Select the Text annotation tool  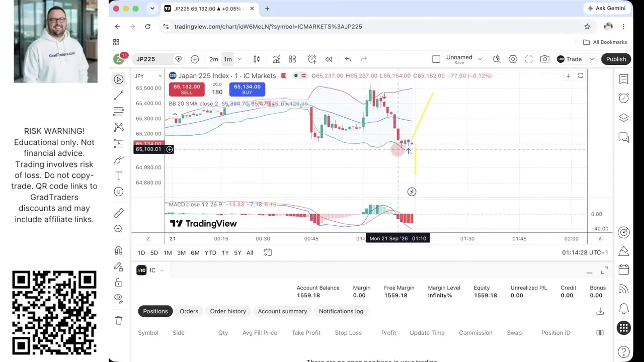point(119,175)
